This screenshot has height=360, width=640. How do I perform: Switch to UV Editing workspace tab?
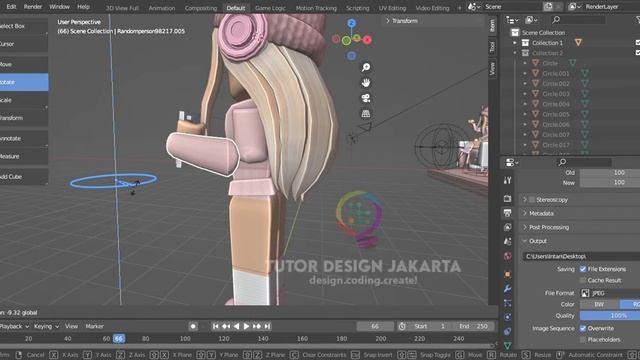[392, 8]
